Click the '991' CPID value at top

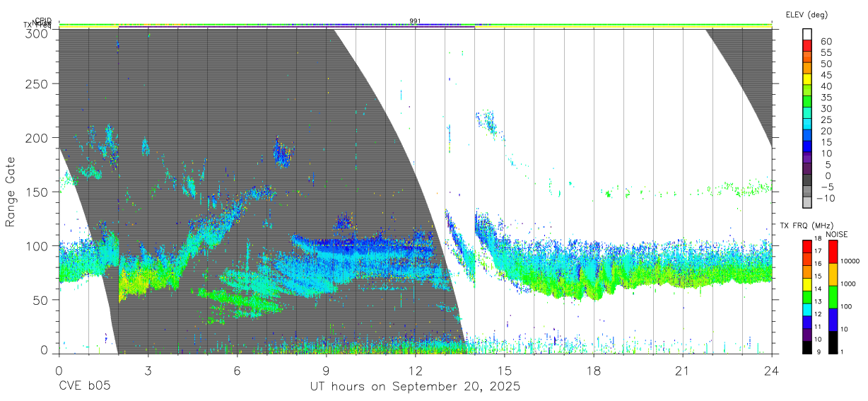click(x=415, y=21)
